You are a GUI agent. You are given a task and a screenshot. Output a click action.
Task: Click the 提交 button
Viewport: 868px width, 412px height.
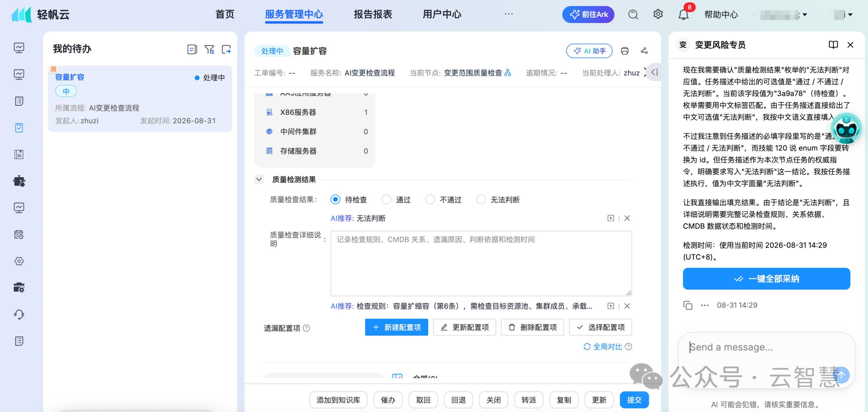point(634,400)
